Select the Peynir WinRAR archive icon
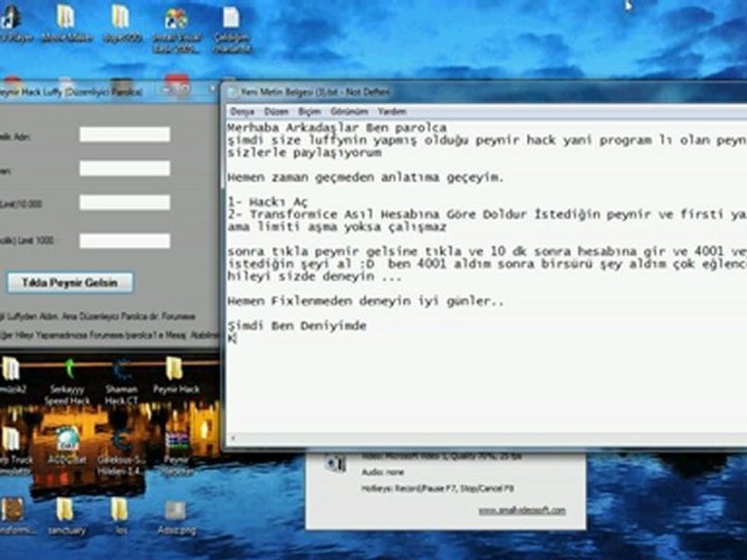The image size is (747, 560). pos(177,453)
